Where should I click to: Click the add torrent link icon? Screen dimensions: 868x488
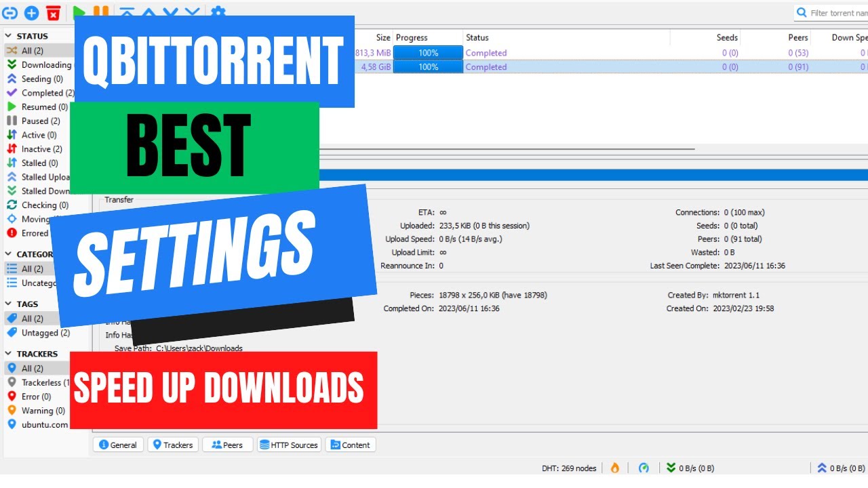pyautogui.click(x=10, y=12)
